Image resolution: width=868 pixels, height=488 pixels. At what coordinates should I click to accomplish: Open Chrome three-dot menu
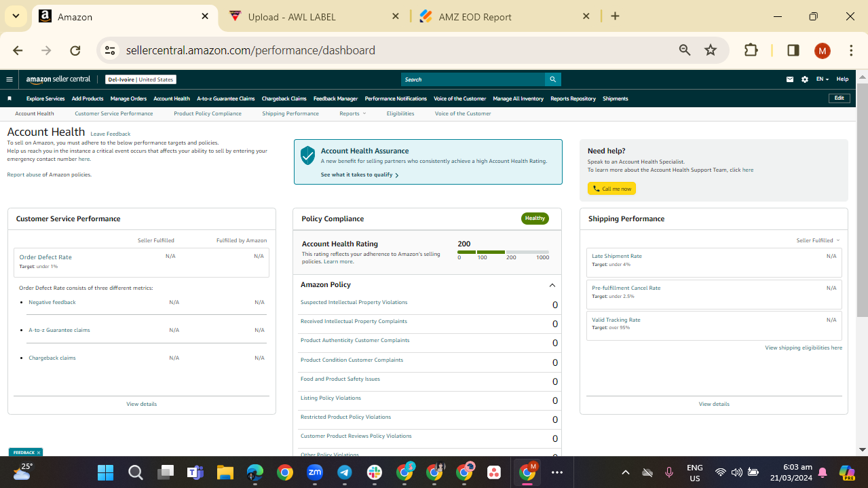tap(851, 50)
